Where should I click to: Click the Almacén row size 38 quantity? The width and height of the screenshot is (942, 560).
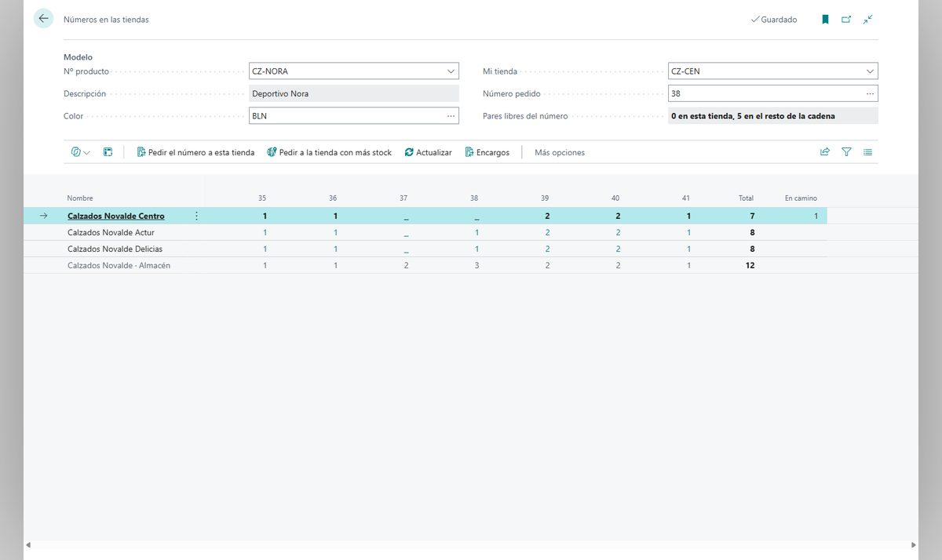[476, 265]
